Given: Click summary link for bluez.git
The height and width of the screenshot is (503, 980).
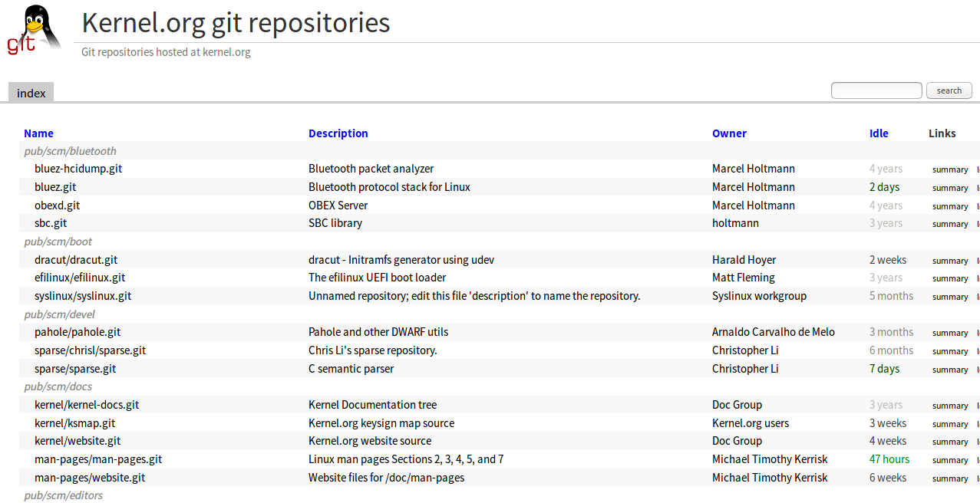Looking at the screenshot, I should click(x=950, y=188).
